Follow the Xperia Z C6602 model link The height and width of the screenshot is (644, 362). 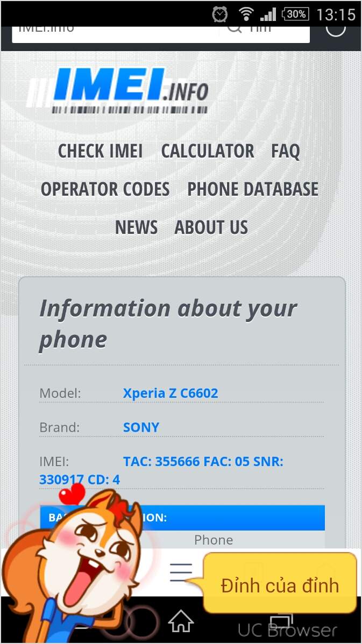[171, 393]
